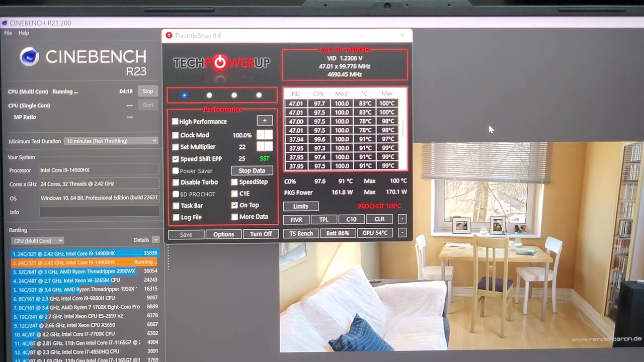Image resolution: width=644 pixels, height=362 pixels.
Task: Select ranking entry scoring 35838
Action: coord(85,253)
